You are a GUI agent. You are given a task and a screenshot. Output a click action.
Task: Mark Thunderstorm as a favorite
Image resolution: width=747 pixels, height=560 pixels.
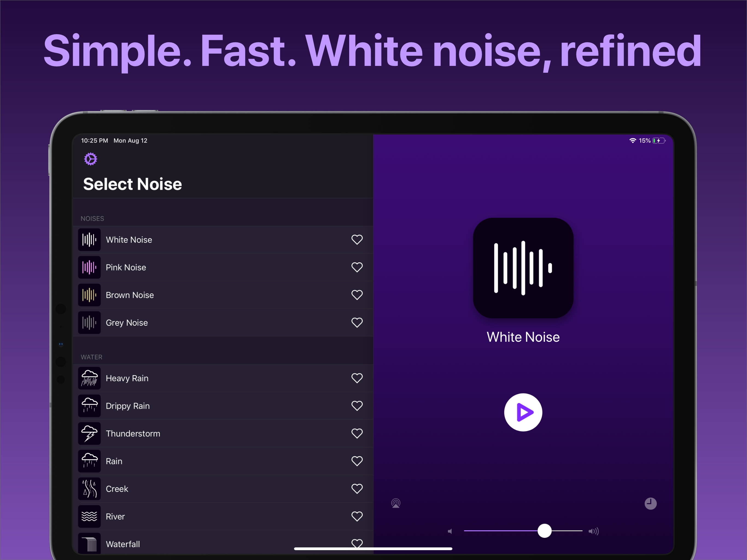(x=357, y=433)
